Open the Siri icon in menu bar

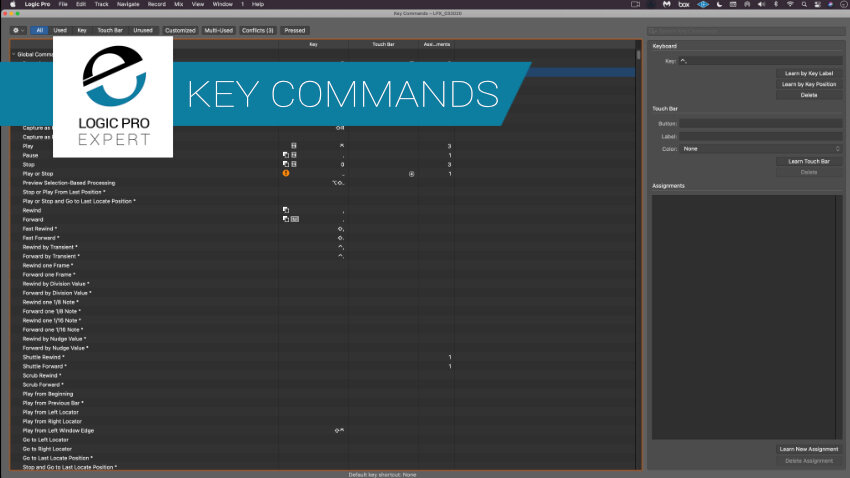[830, 4]
